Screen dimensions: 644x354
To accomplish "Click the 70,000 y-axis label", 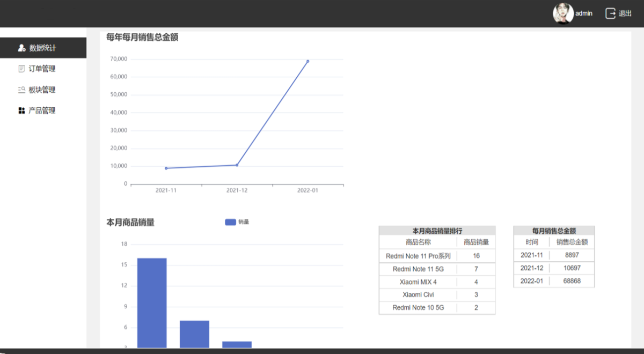I will pyautogui.click(x=119, y=59).
